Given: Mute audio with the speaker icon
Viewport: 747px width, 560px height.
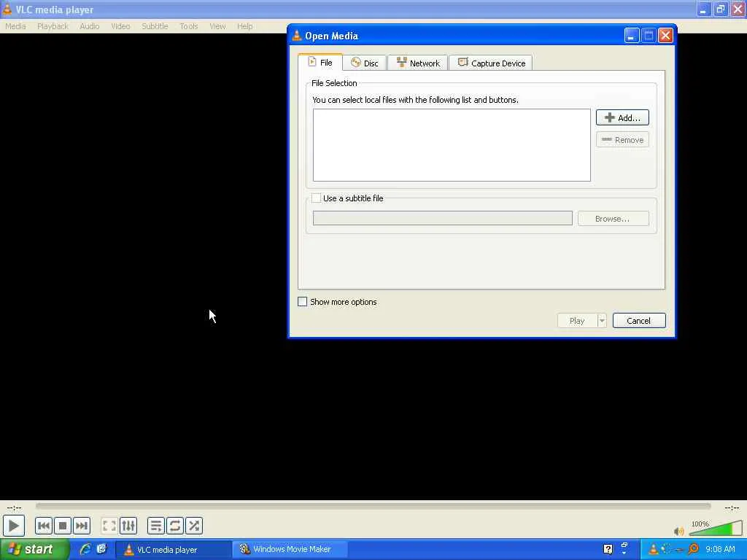Looking at the screenshot, I should tap(679, 531).
